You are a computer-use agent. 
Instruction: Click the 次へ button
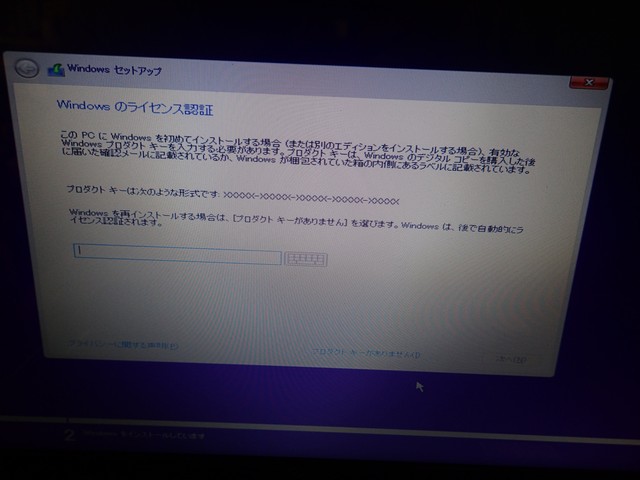(x=510, y=360)
